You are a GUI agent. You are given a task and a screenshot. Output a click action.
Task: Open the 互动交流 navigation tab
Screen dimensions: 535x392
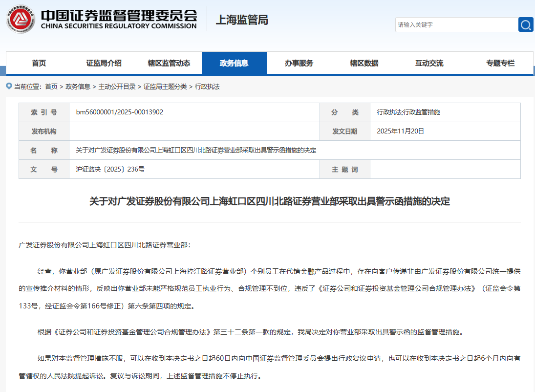(429, 63)
